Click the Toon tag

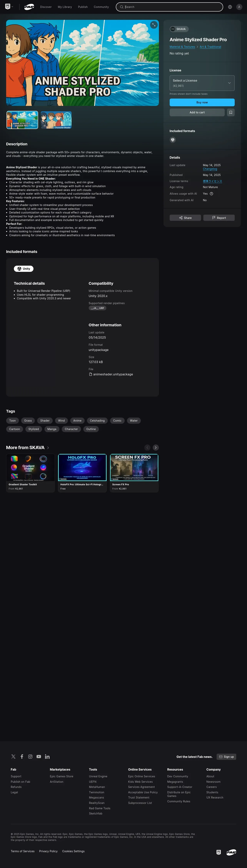[x=13, y=420]
